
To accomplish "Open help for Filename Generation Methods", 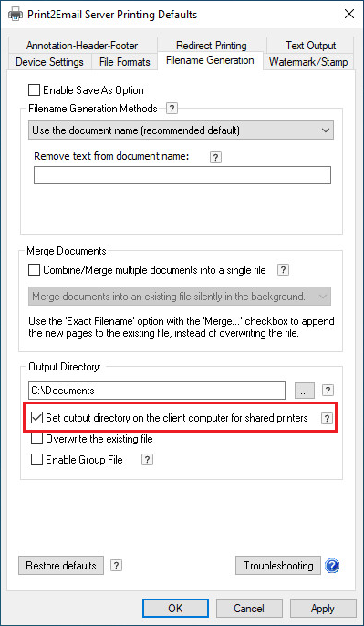I will 172,109.
